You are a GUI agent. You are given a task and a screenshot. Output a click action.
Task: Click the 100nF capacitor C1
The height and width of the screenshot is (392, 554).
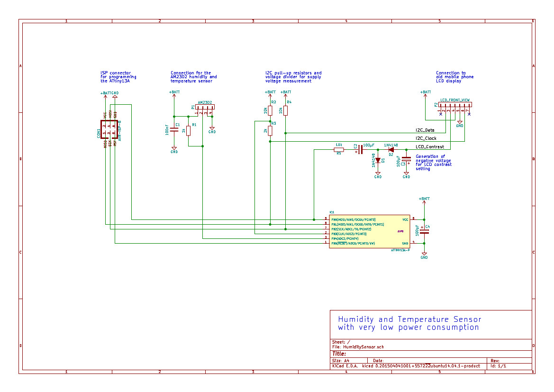(174, 130)
